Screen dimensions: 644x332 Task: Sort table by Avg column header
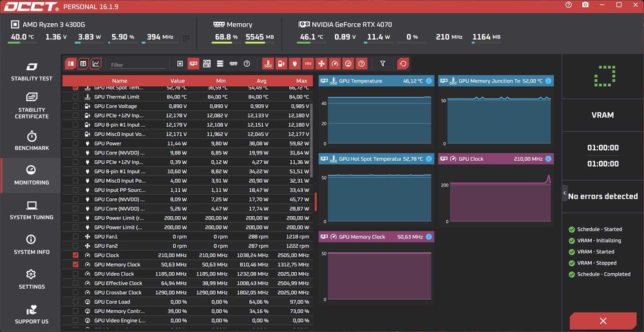click(x=261, y=81)
